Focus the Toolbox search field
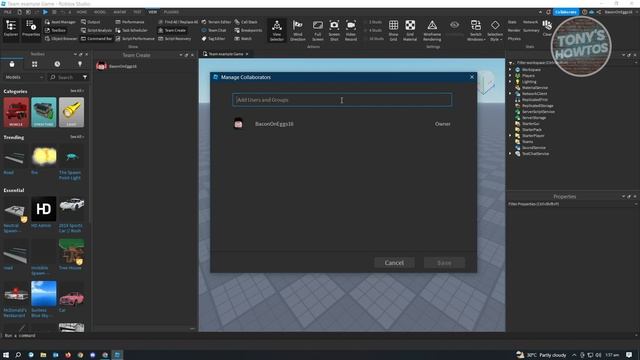Image resolution: width=640 pixels, height=360 pixels. (64, 77)
